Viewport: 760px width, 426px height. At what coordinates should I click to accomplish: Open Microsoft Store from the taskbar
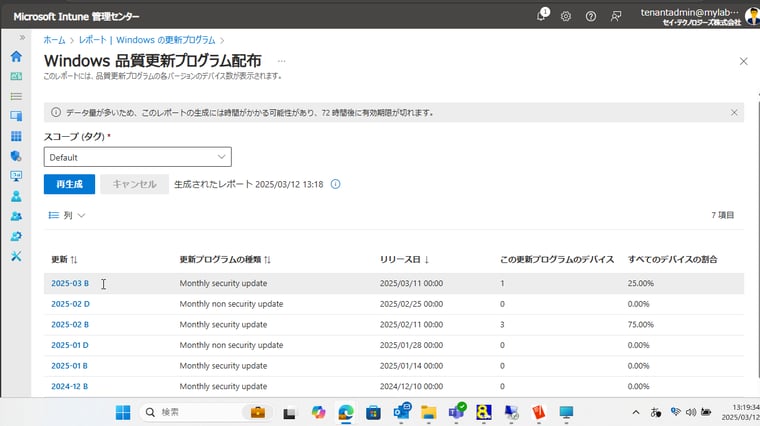coord(373,412)
